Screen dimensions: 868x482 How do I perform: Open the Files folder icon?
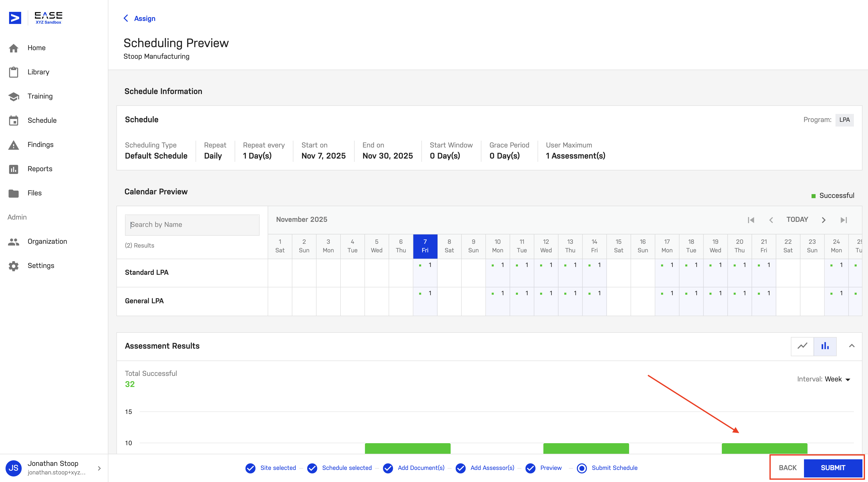[x=13, y=193]
